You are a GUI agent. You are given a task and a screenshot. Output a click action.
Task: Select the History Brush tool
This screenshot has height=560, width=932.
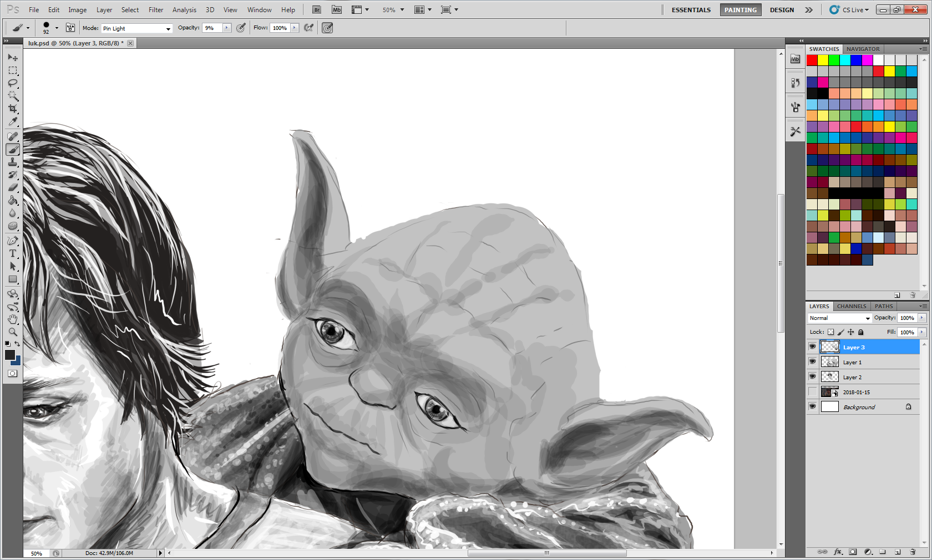(x=13, y=175)
